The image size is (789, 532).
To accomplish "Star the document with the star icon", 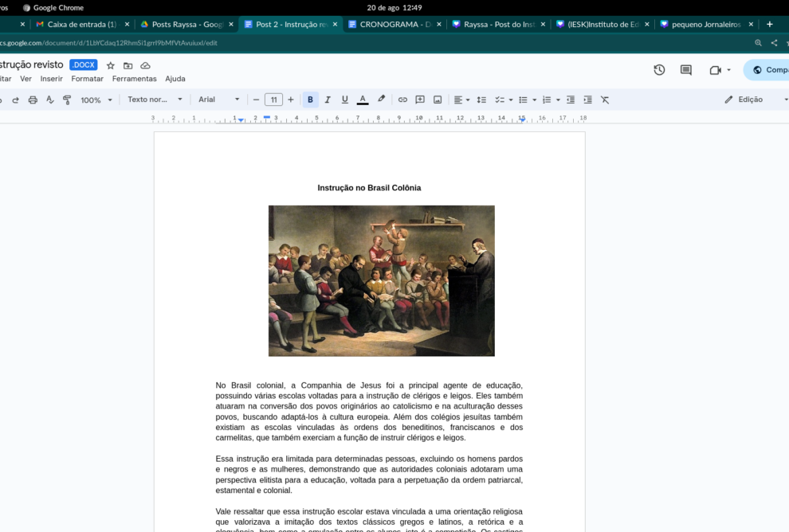I will tap(111, 65).
